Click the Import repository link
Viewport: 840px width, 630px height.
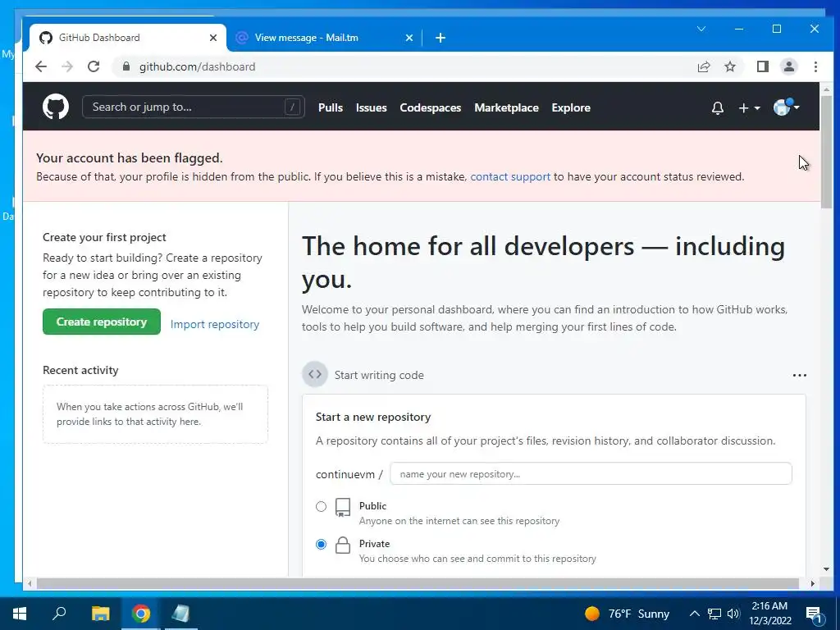(x=215, y=324)
